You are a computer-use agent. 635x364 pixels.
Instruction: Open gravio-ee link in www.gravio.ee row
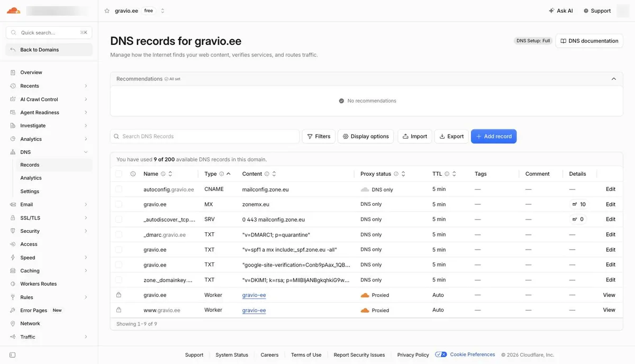pyautogui.click(x=254, y=311)
